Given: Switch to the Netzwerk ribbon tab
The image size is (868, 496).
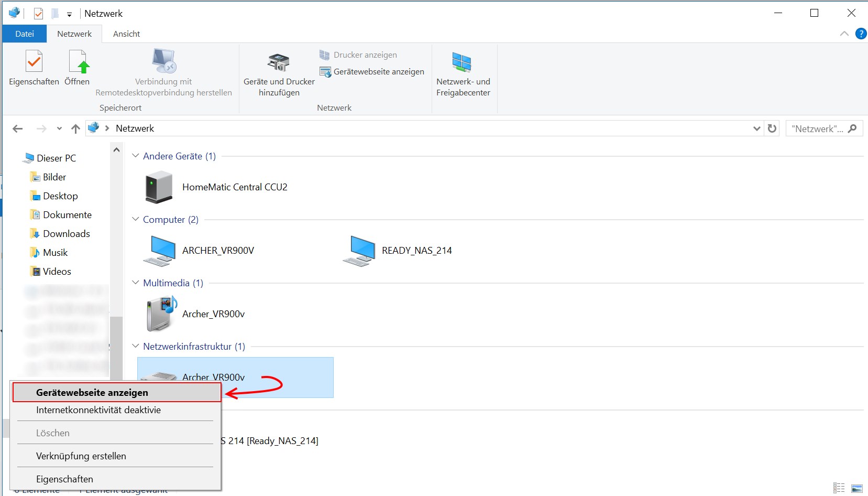Looking at the screenshot, I should [x=74, y=34].
